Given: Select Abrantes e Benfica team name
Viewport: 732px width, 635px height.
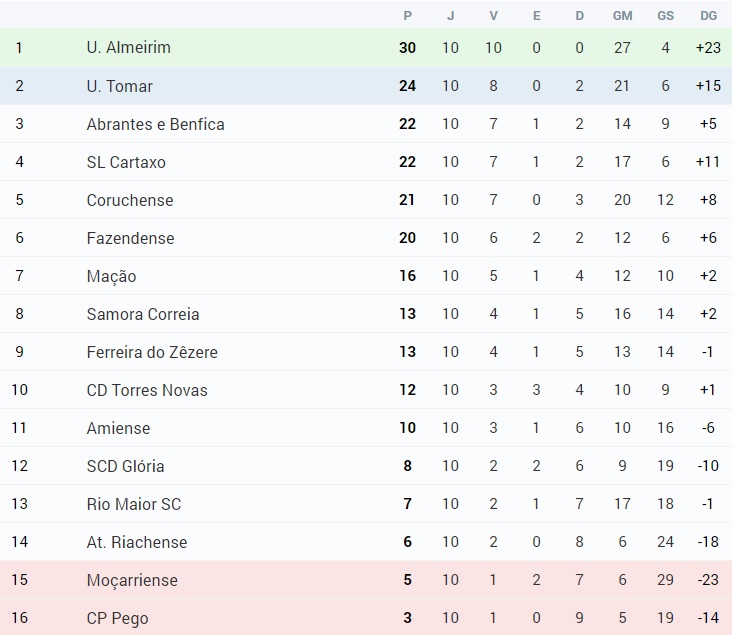Looking at the screenshot, I should pos(155,124).
